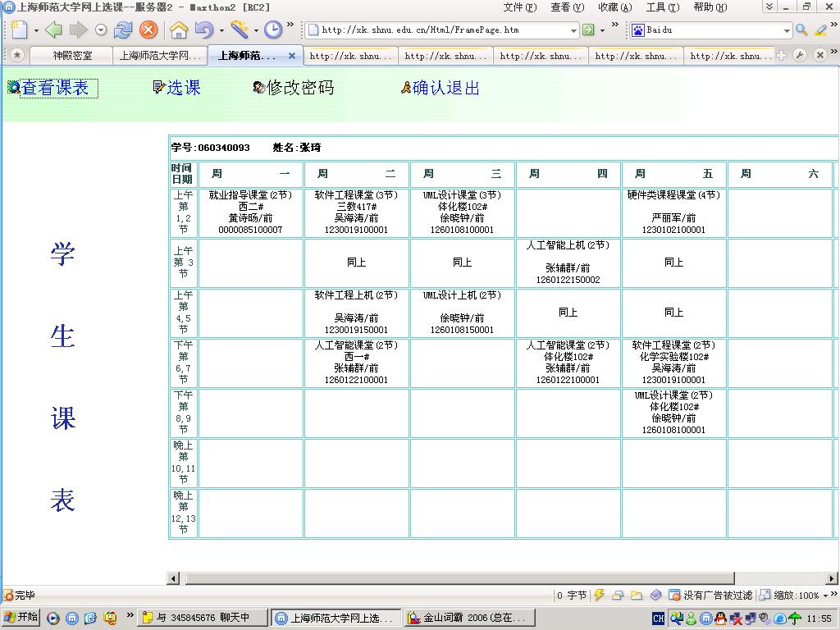Open the new page button dropdown arrow
This screenshot has height=630, width=840.
(x=36, y=30)
